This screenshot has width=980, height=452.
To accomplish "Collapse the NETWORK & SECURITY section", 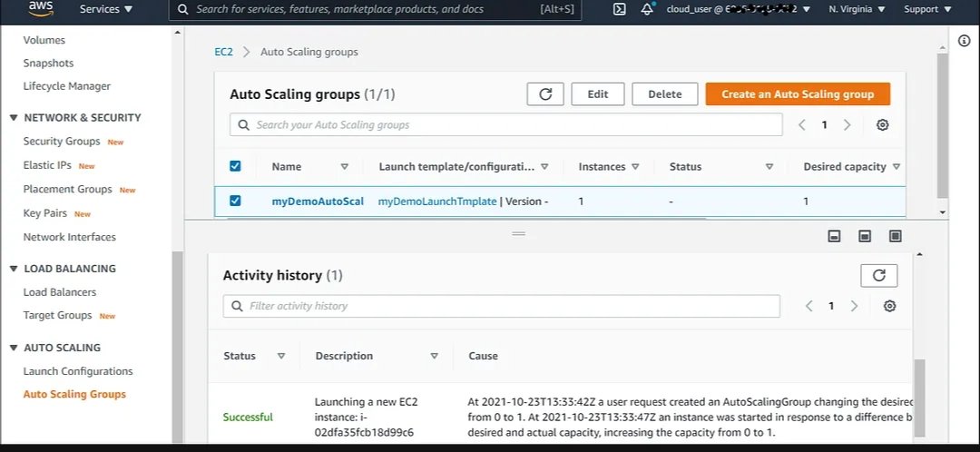I will tap(14, 117).
